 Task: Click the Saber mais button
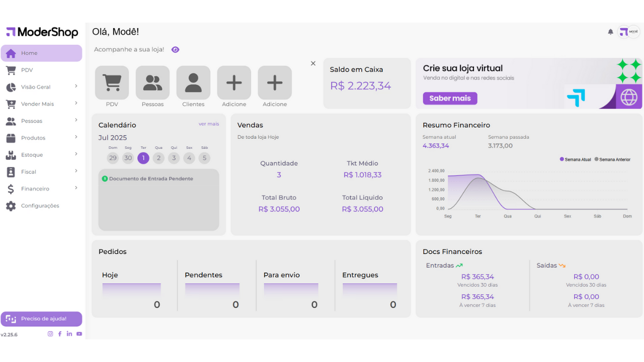(x=450, y=98)
